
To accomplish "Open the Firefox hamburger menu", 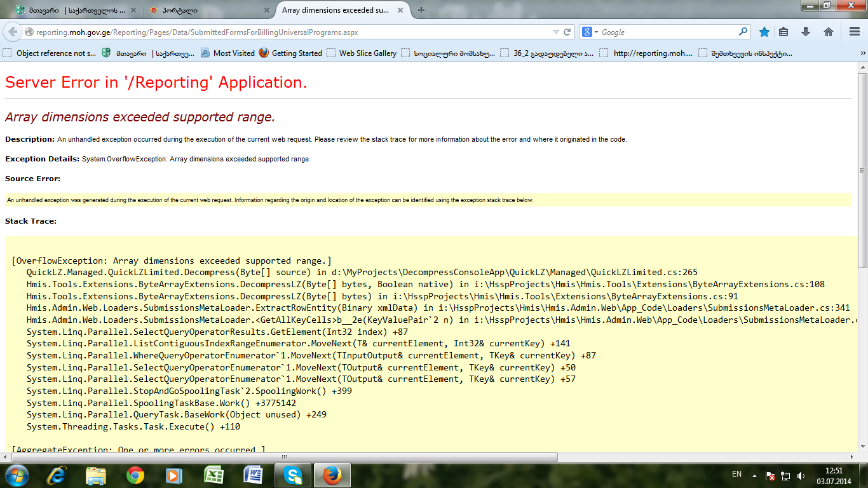I will click(854, 32).
